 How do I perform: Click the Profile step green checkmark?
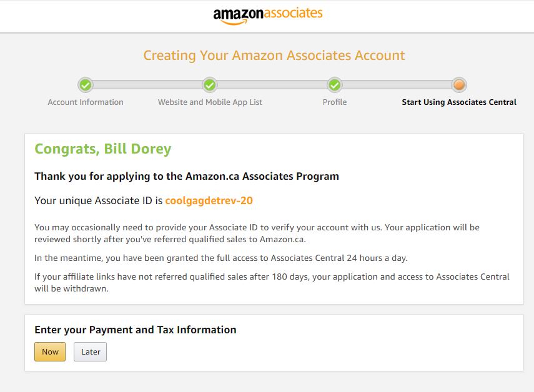(335, 85)
